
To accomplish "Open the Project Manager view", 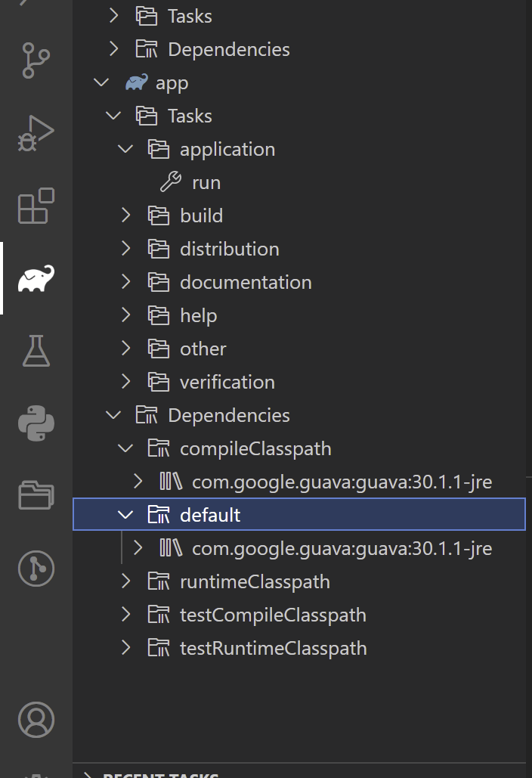I will coord(36,495).
